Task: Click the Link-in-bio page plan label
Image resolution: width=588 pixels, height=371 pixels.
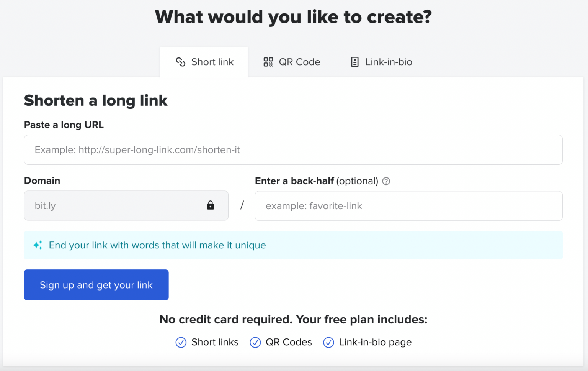Action: coord(375,342)
